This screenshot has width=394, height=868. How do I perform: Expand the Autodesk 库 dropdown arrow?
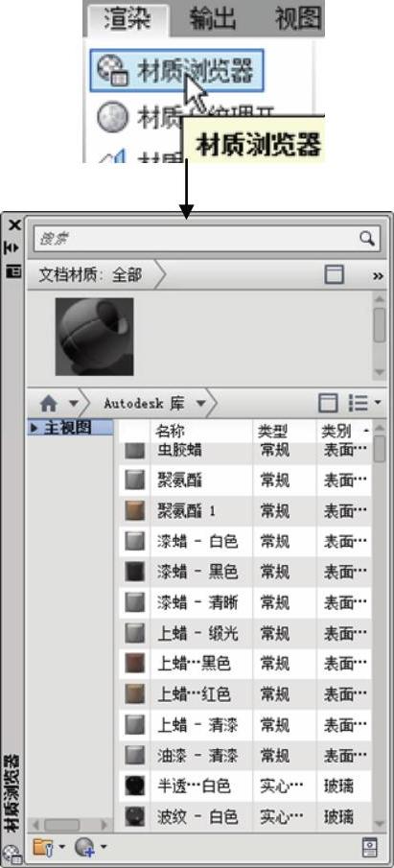coord(201,404)
